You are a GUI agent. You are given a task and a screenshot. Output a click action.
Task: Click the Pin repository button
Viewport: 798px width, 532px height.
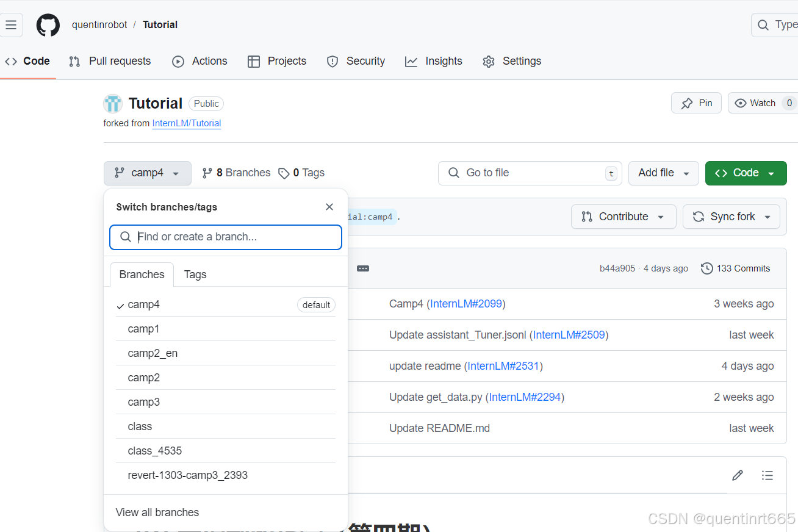[696, 103]
